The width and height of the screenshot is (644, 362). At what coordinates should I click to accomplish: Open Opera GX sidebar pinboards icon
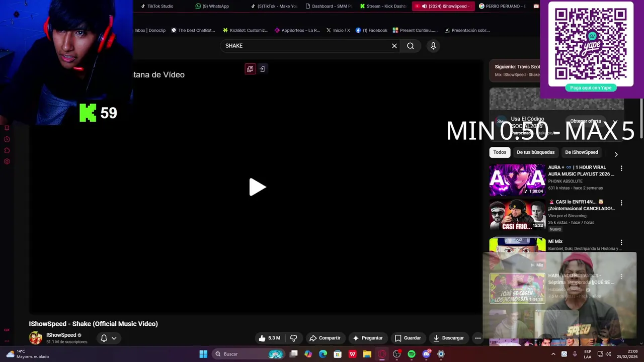[7, 129]
